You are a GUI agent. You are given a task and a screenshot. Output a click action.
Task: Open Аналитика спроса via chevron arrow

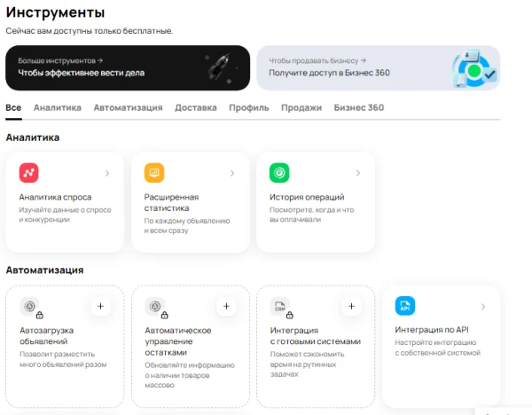(107, 173)
